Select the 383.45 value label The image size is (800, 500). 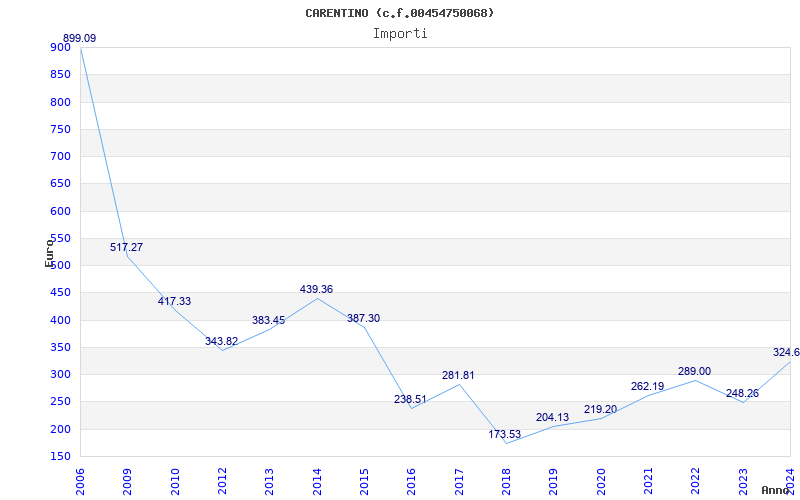[x=268, y=321]
